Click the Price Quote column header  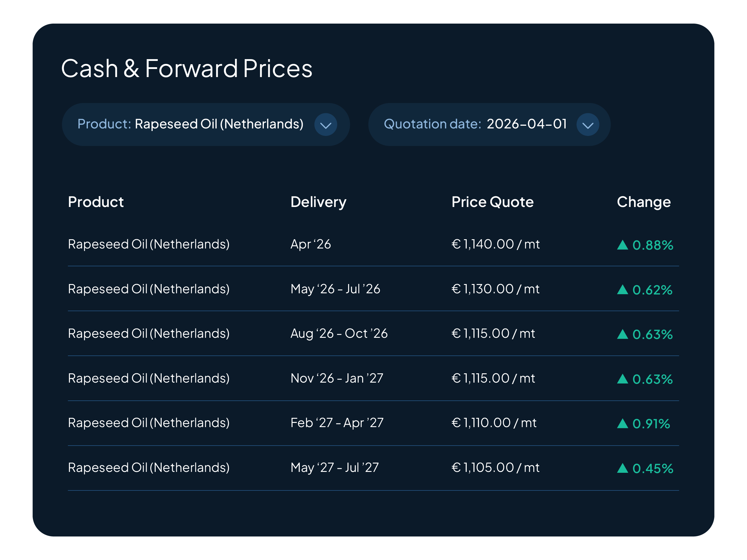tap(492, 202)
